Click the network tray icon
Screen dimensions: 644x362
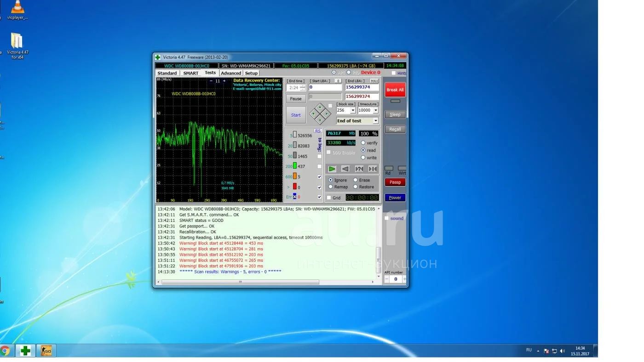[554, 351]
